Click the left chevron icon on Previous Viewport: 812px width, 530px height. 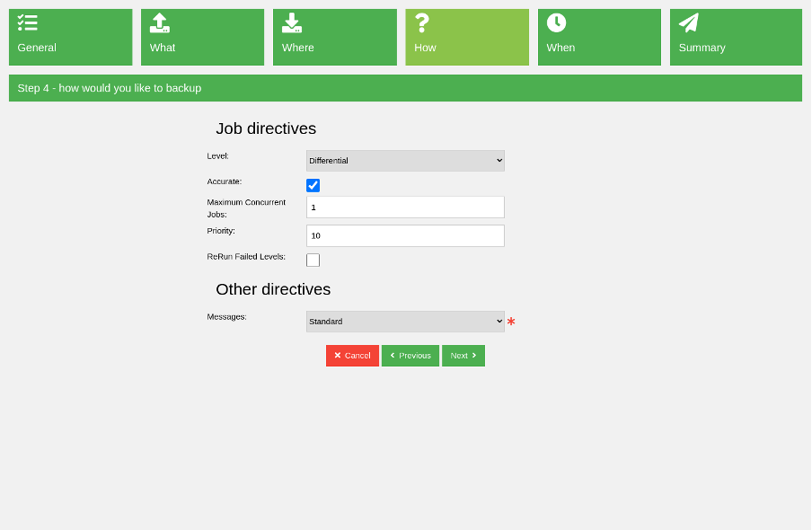click(393, 355)
